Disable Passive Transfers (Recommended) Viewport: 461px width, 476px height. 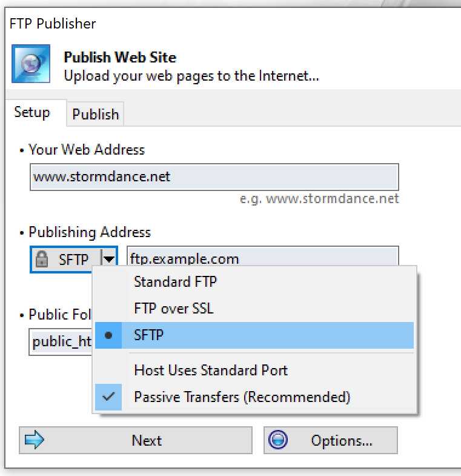(x=254, y=397)
